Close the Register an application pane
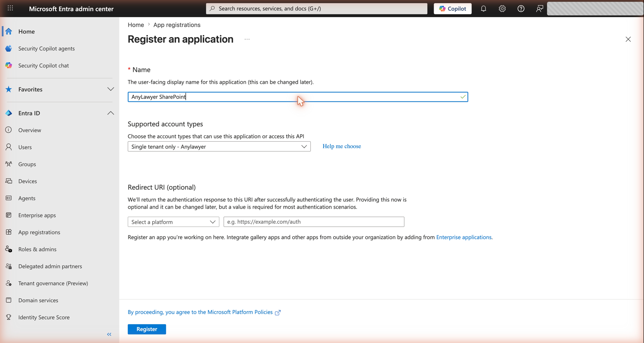The height and width of the screenshot is (343, 644). pyautogui.click(x=628, y=39)
